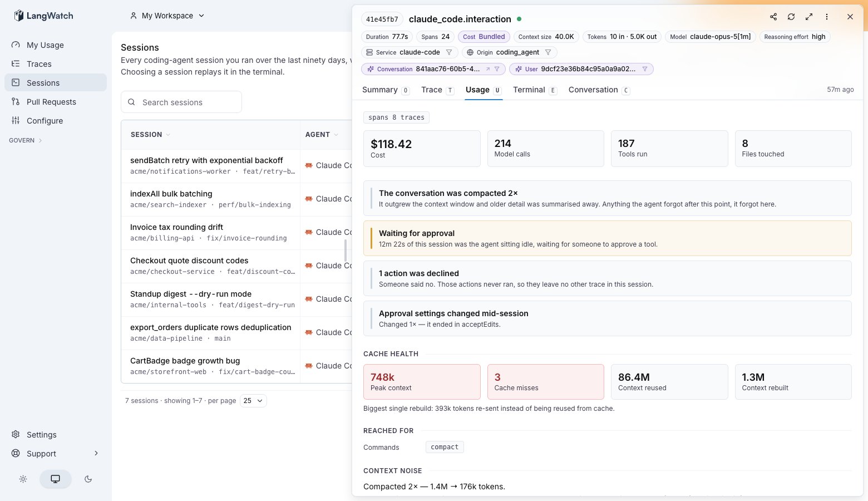The width and height of the screenshot is (868, 501).
Task: Expand the GOVERN section in the sidebar
Action: click(26, 140)
